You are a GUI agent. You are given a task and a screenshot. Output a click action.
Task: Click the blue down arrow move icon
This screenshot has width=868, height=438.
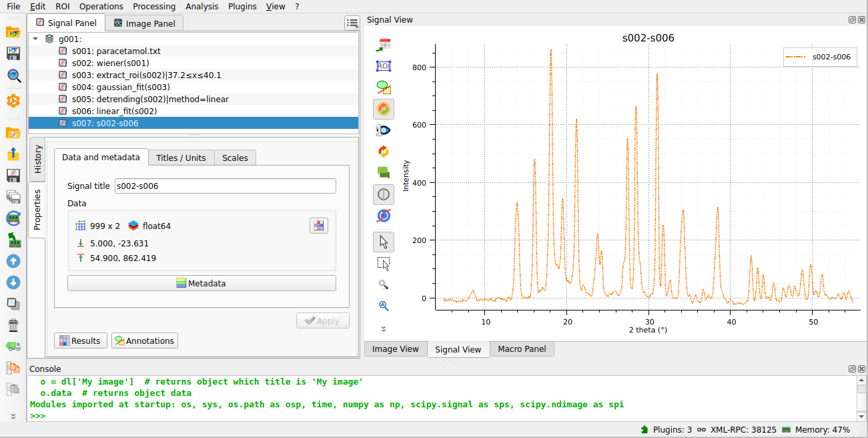pyautogui.click(x=13, y=282)
